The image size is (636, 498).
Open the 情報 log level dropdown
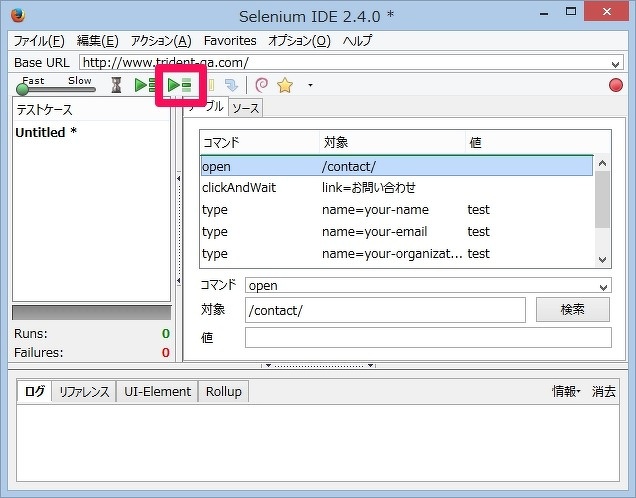[x=566, y=392]
